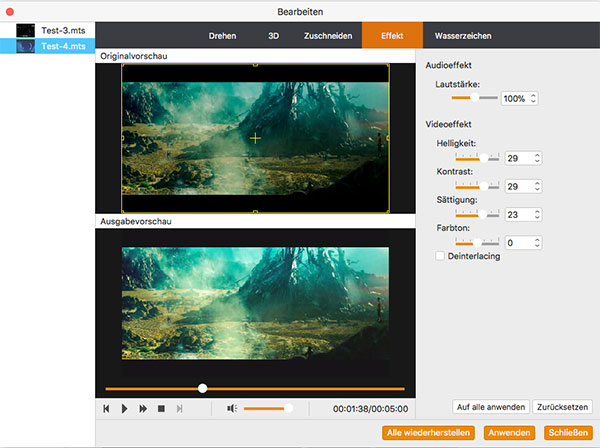
Task: Switch to the Drehen tab
Action: (222, 36)
